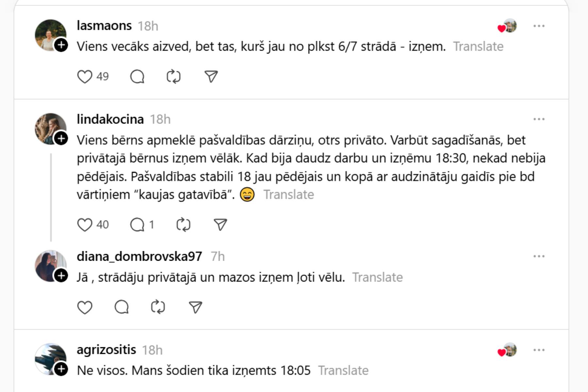Viewport: 588px width, 392px height.
Task: Repost diana_dombrovska97's reply
Action: point(158,307)
